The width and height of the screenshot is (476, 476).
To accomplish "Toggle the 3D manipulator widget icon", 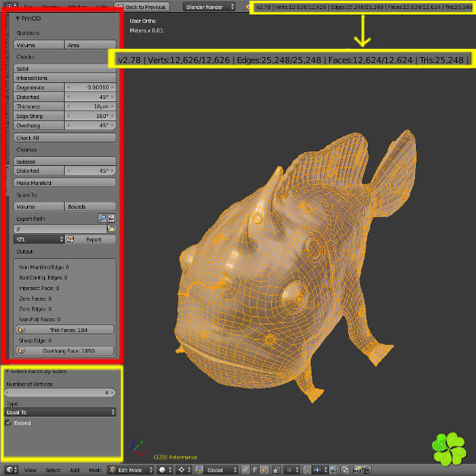I will (199, 470).
